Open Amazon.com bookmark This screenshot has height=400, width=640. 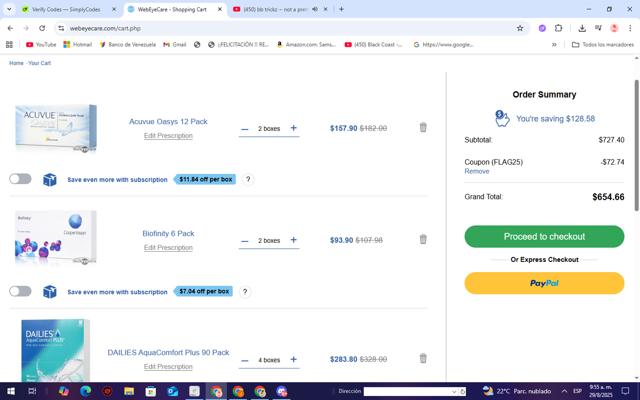(306, 44)
